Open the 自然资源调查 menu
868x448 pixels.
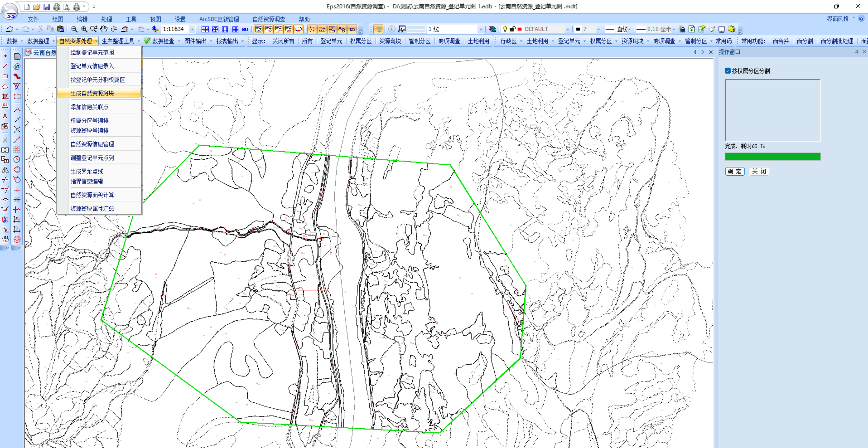click(x=269, y=19)
